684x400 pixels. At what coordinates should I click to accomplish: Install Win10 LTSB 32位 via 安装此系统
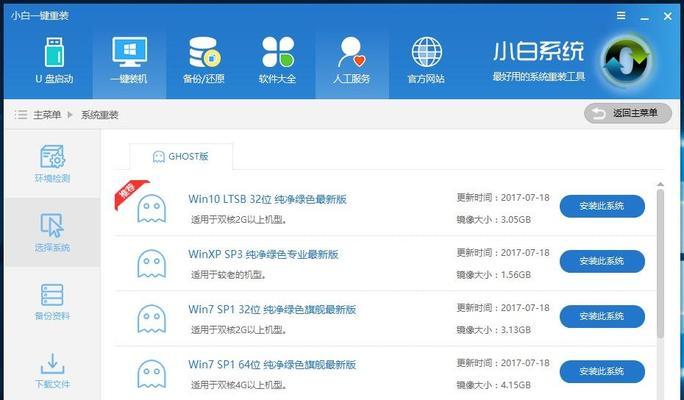(x=602, y=206)
